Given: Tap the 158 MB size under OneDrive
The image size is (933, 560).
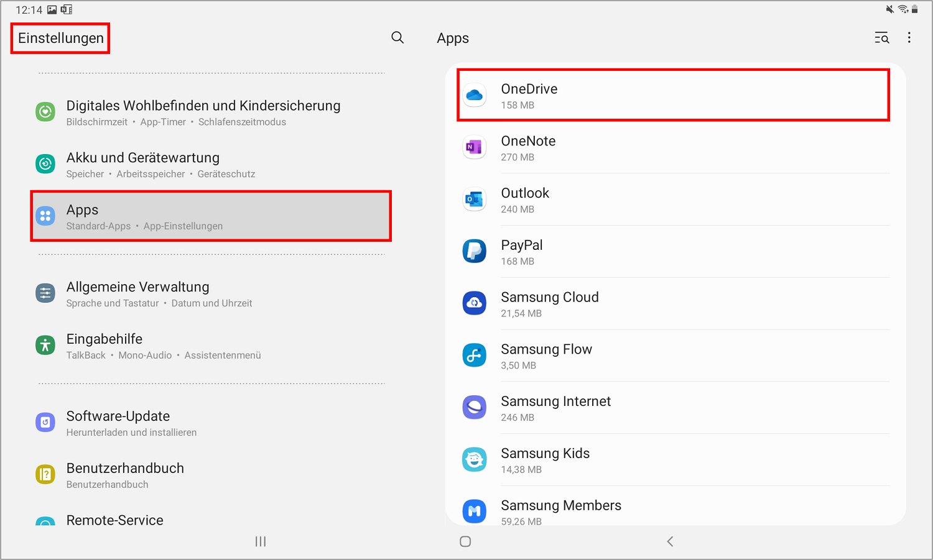Looking at the screenshot, I should pyautogui.click(x=518, y=105).
